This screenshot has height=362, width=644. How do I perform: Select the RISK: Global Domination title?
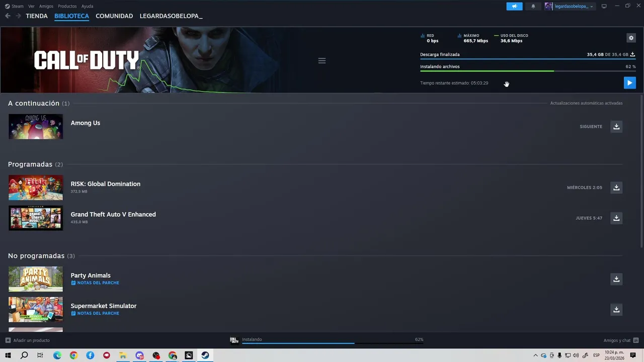click(106, 184)
